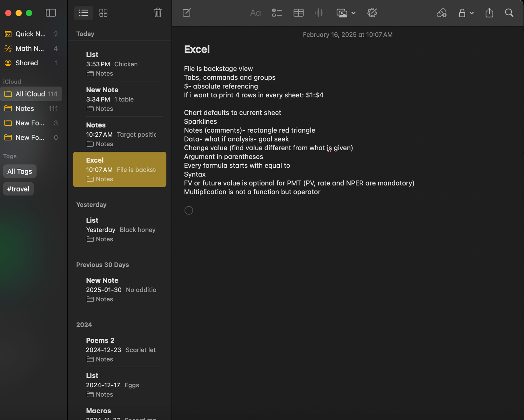Toggle the sidebar visibility
The width and height of the screenshot is (524, 420).
coord(51,13)
